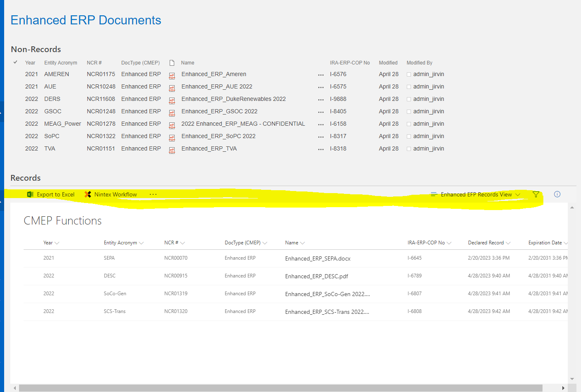The height and width of the screenshot is (392, 581).
Task: Open ellipsis menu for MEAG CONFIDENTIAL document
Action: (321, 125)
